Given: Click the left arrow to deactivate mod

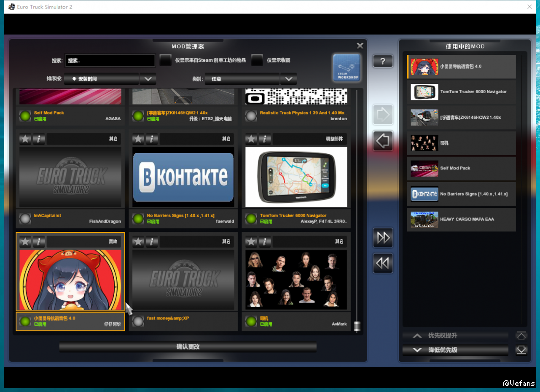Looking at the screenshot, I should (383, 141).
